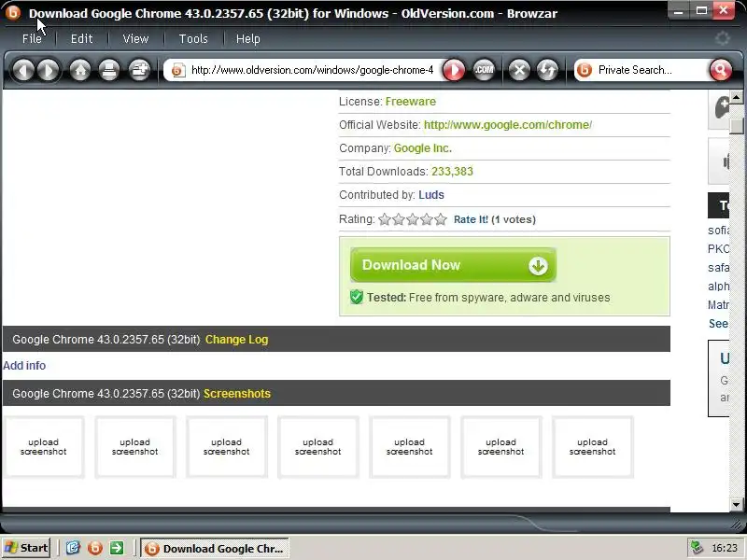Click the Print page icon

click(x=109, y=71)
